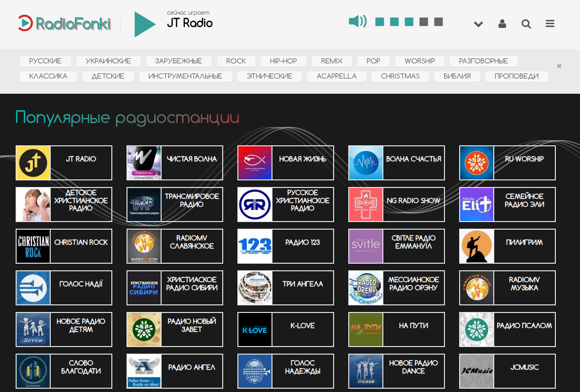Screen dimensions: 580x392
Task: Click the Русское Христианское Радио logo
Action: 255,205
